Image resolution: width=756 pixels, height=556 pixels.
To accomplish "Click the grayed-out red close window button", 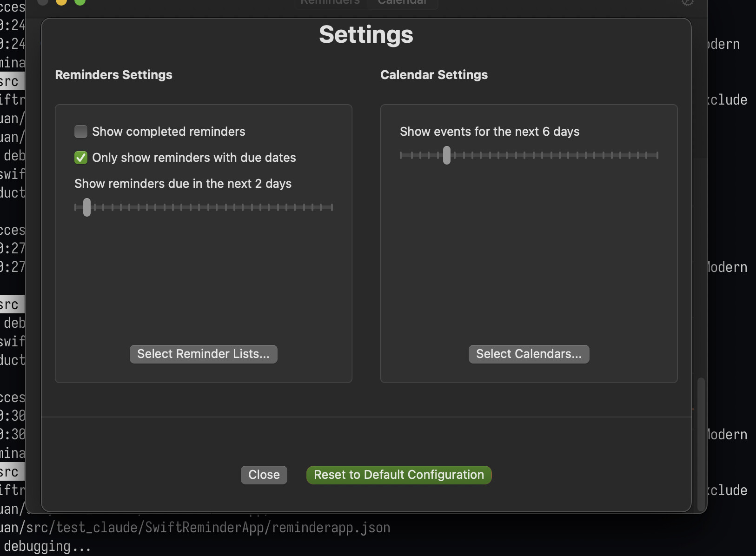I will [x=43, y=1].
